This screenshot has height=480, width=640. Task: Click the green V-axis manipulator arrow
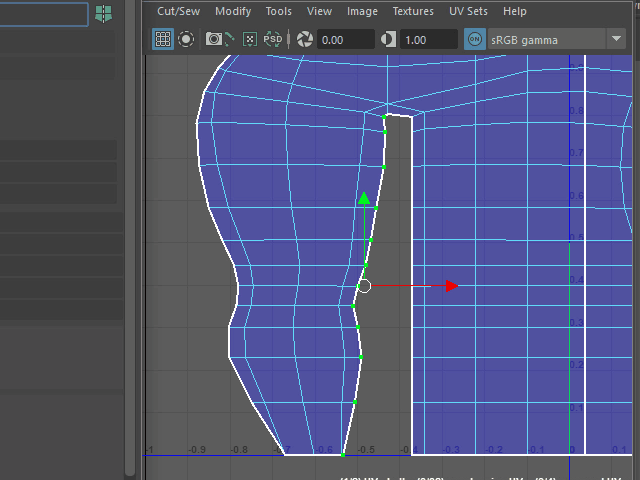click(364, 199)
